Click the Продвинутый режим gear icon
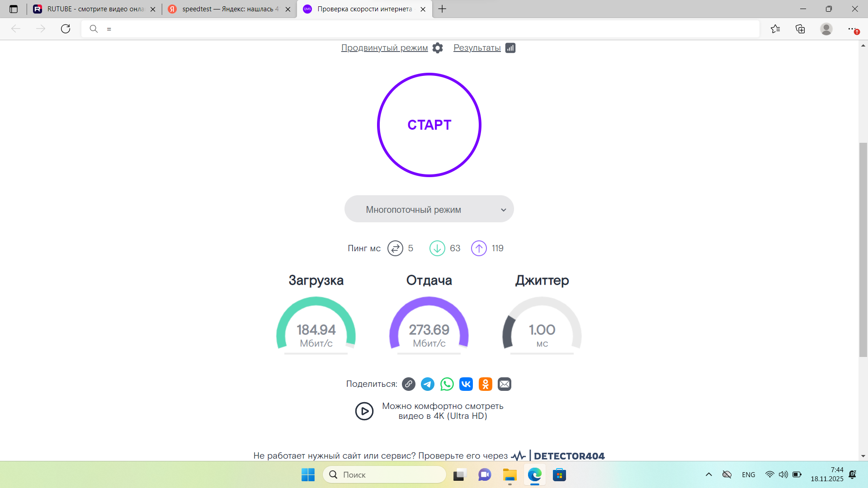Image resolution: width=868 pixels, height=488 pixels. click(437, 48)
